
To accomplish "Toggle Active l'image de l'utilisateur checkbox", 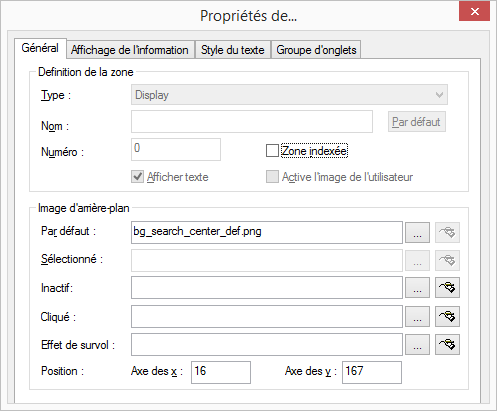I will [x=272, y=177].
